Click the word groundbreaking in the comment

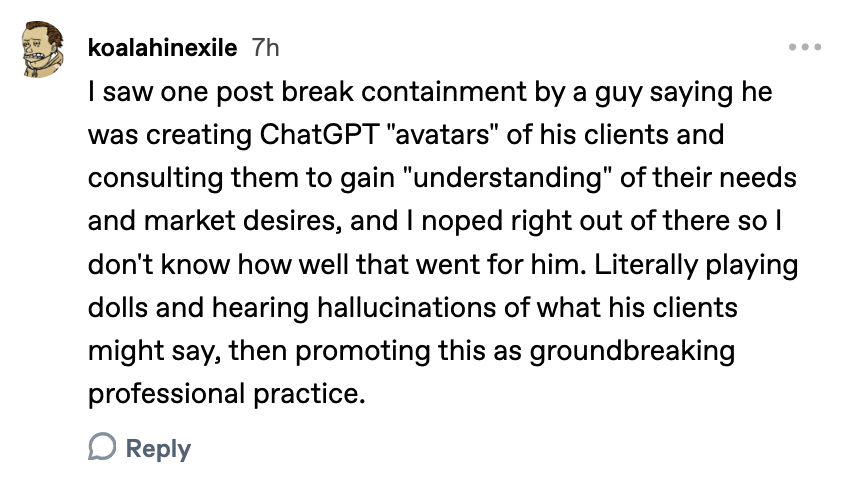(x=632, y=351)
